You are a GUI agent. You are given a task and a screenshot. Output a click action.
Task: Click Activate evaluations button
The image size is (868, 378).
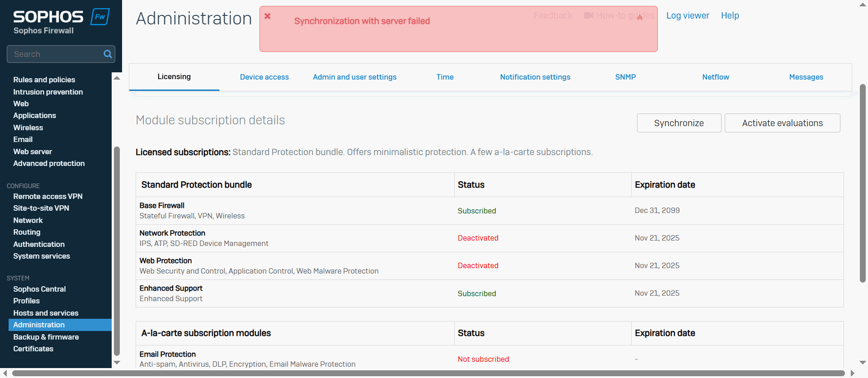click(782, 123)
